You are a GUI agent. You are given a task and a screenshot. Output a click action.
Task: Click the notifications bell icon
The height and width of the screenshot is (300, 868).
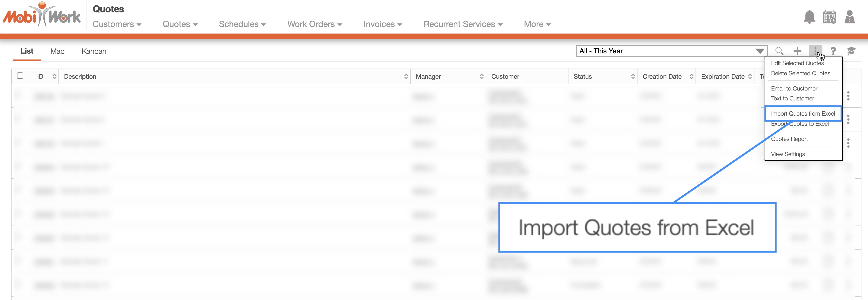click(809, 17)
